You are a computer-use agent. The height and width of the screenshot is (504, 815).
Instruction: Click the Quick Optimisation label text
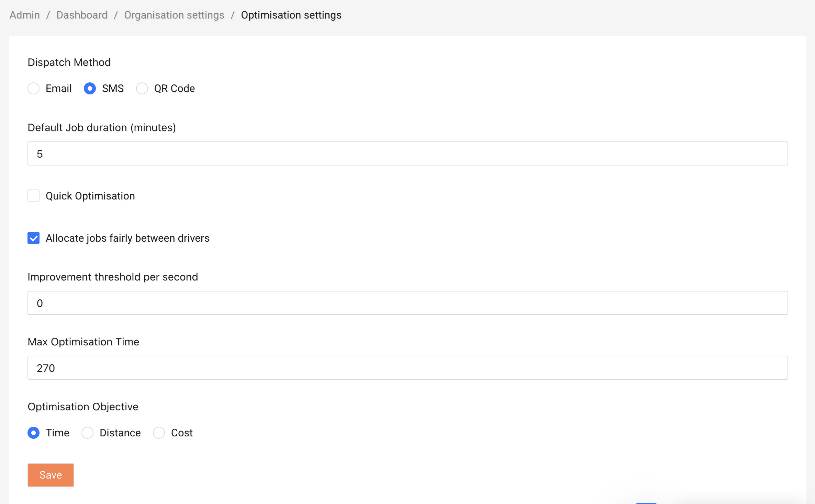tap(90, 195)
